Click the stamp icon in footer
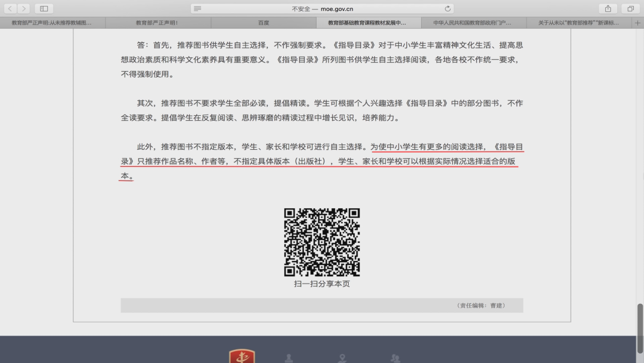Viewport: 644px width, 363px height. 289,358
